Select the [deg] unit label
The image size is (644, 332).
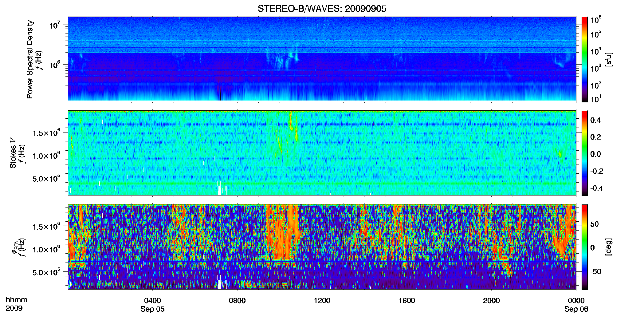point(609,247)
